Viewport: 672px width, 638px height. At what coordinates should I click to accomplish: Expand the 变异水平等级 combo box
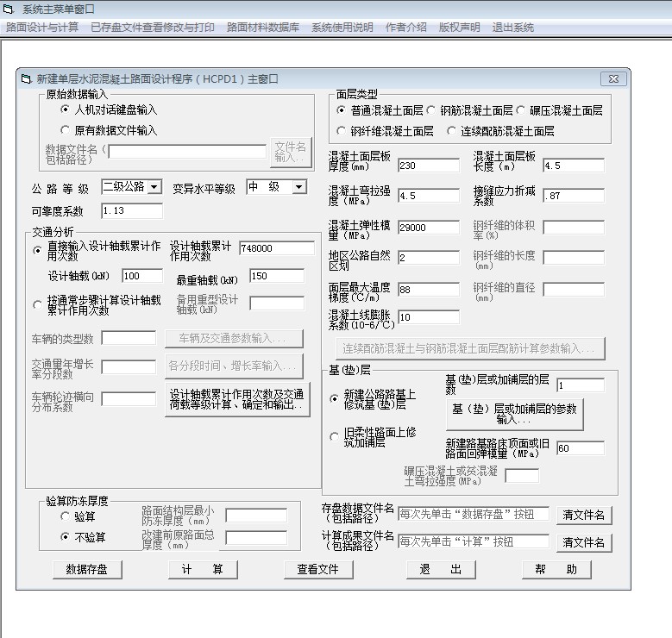[x=298, y=187]
